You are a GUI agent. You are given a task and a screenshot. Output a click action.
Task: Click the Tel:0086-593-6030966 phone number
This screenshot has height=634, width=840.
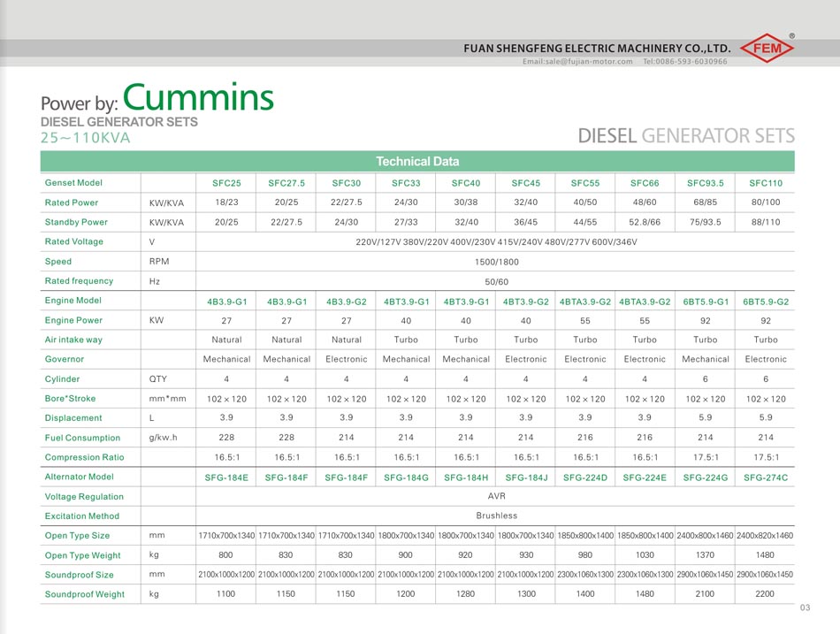(685, 62)
